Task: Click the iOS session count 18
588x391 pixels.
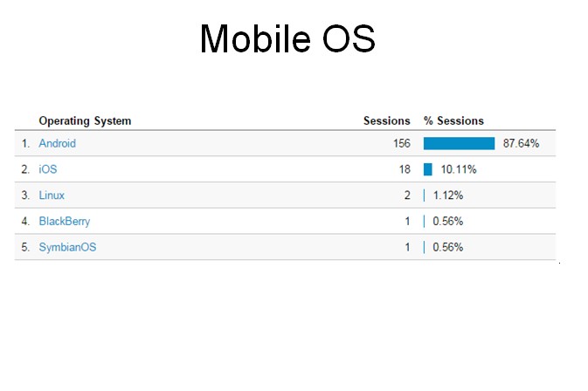Action: click(405, 169)
